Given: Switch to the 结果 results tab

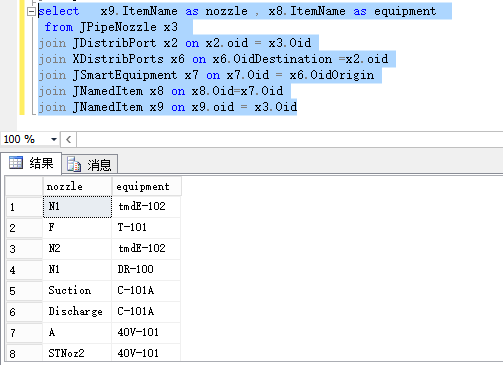Looking at the screenshot, I should [x=32, y=163].
